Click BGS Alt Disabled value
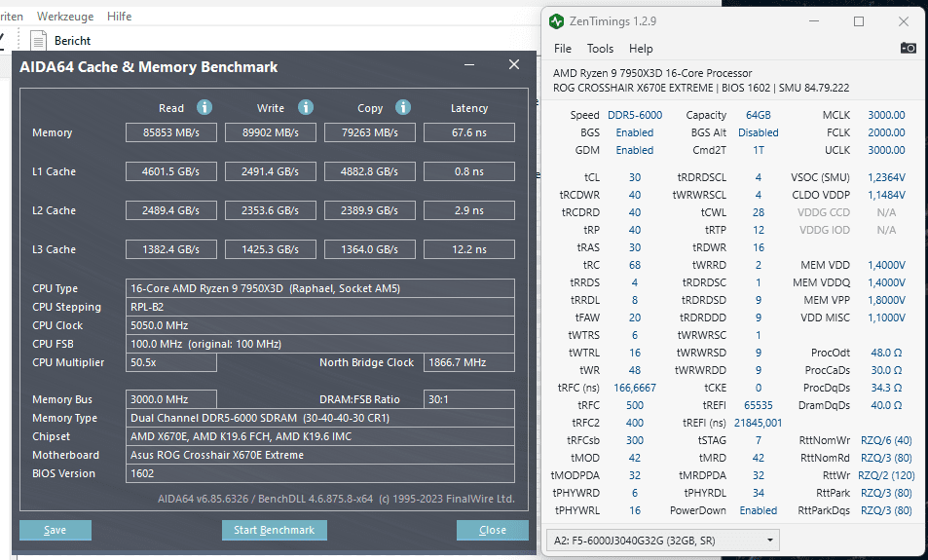The width and height of the screenshot is (928, 560). click(x=759, y=132)
